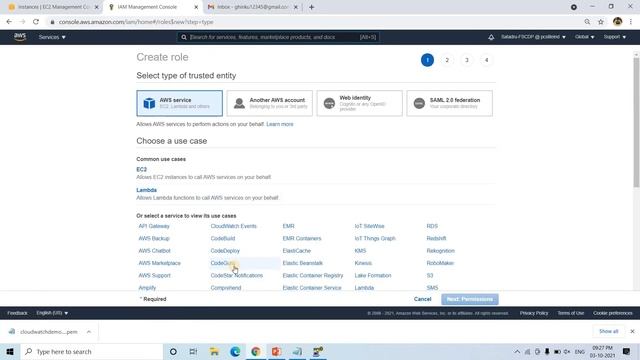The image size is (640, 360).
Task: Open the notification center icon
Action: pos(627,351)
